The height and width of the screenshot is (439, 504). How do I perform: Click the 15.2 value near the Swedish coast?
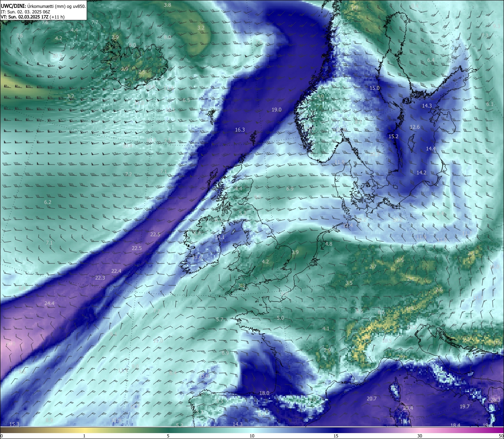pos(394,137)
